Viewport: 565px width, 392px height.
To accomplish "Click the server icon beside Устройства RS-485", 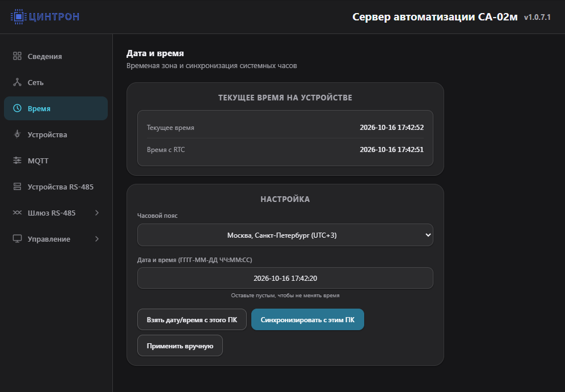I will (x=17, y=186).
